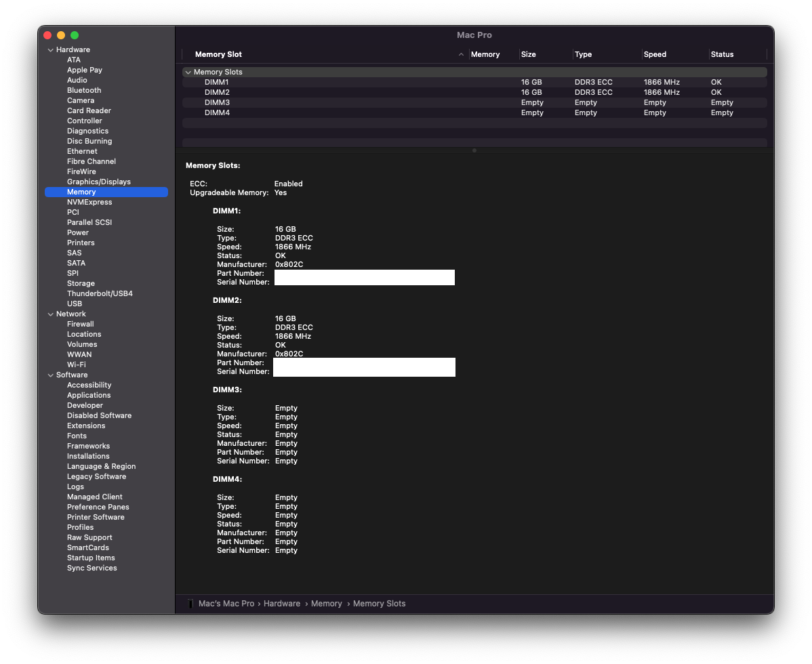This screenshot has width=812, height=664.
Task: Collapse the Software section in sidebar
Action: [50, 375]
